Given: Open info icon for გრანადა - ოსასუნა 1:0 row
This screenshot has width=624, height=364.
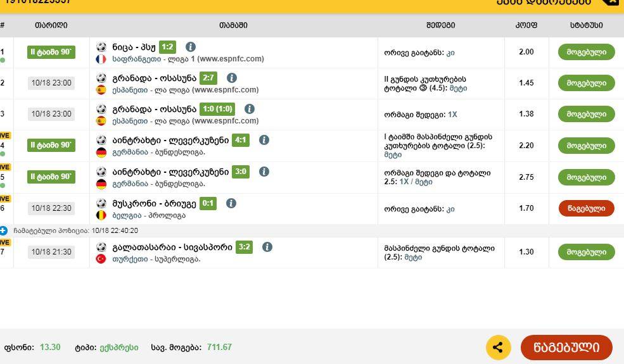Looking at the screenshot, I should [x=250, y=109].
